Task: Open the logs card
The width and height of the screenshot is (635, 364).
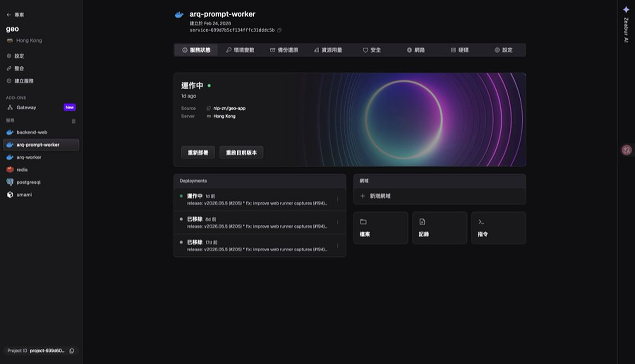Action: (440, 228)
